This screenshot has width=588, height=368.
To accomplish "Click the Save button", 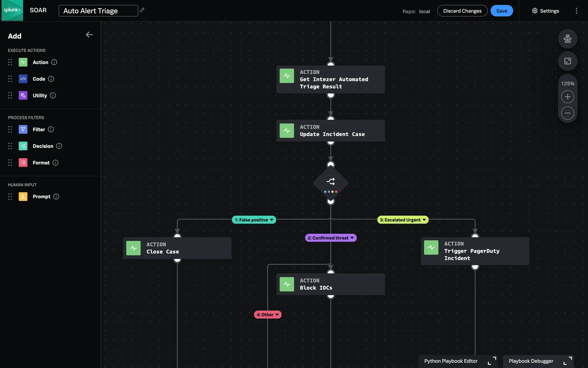I will (x=502, y=11).
